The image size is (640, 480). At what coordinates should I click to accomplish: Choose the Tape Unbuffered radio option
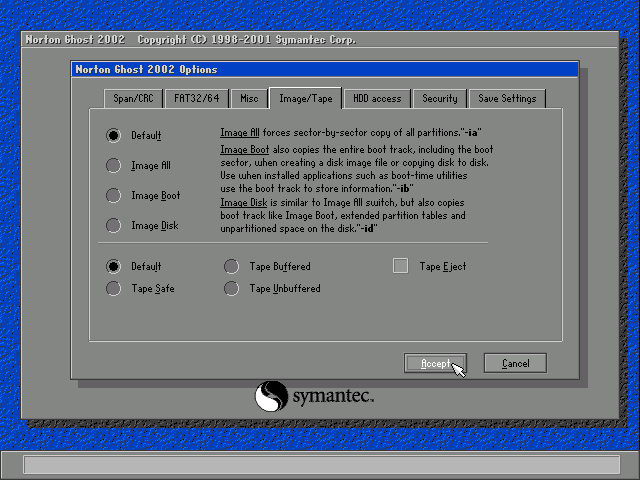pyautogui.click(x=231, y=288)
